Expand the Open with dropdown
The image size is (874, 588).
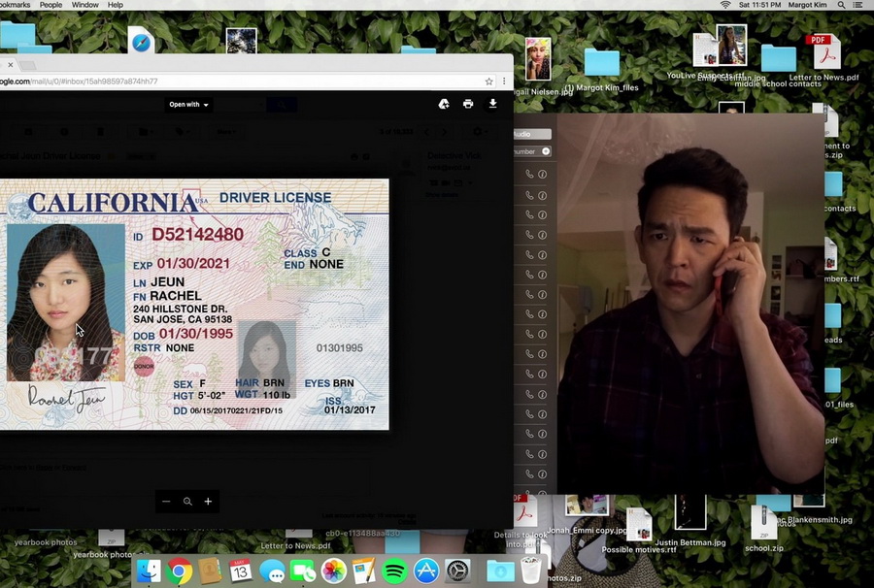[x=188, y=105]
